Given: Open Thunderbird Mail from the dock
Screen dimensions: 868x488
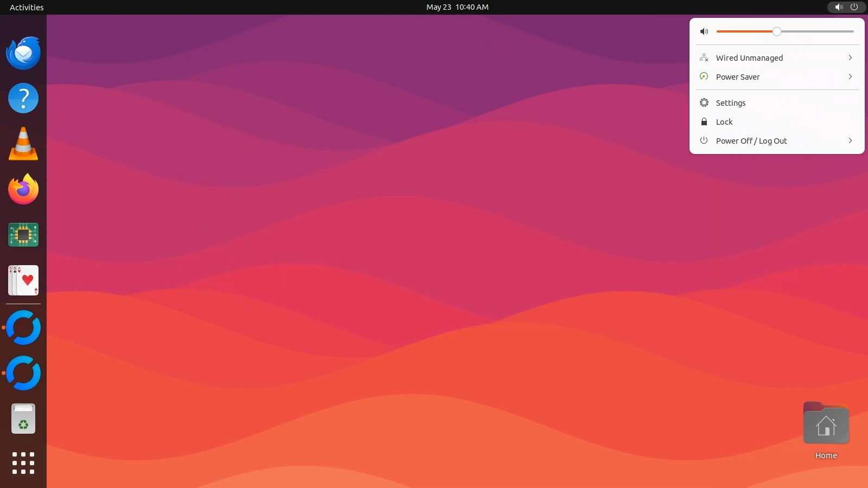Looking at the screenshot, I should click(23, 53).
